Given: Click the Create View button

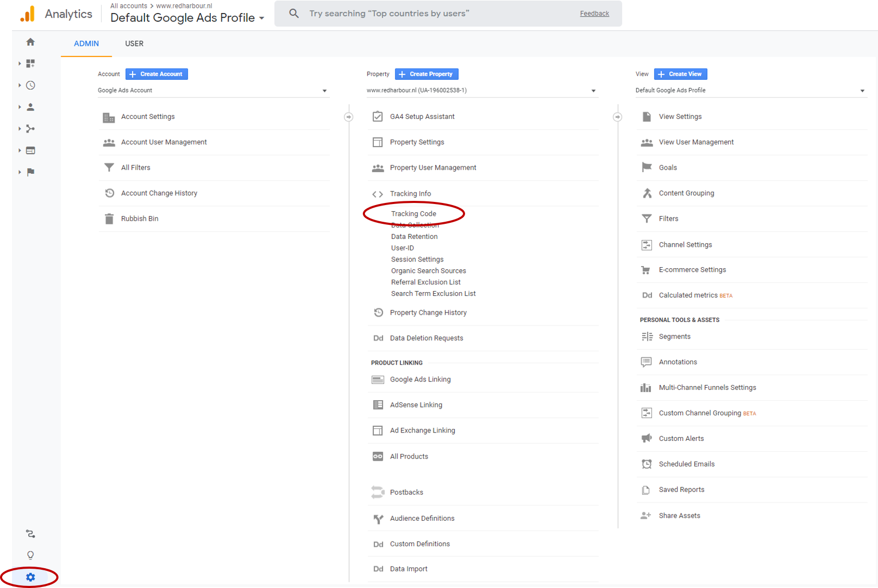Looking at the screenshot, I should (680, 74).
